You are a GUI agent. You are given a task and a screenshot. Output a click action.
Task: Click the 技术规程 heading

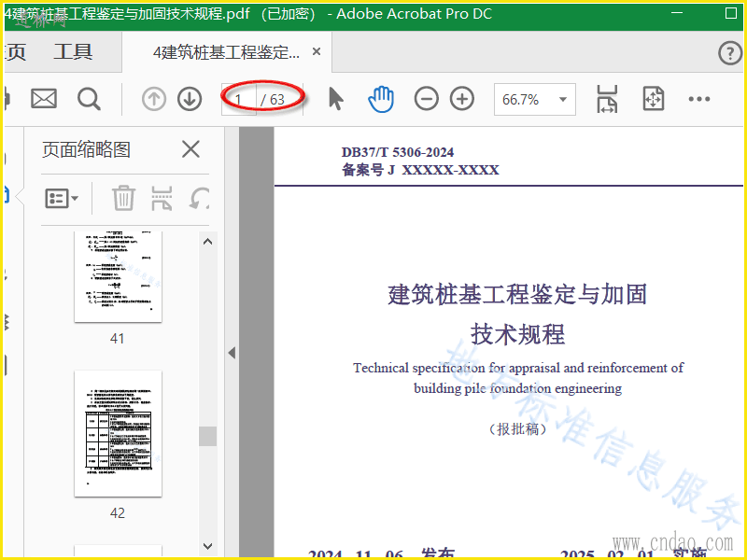coord(518,334)
